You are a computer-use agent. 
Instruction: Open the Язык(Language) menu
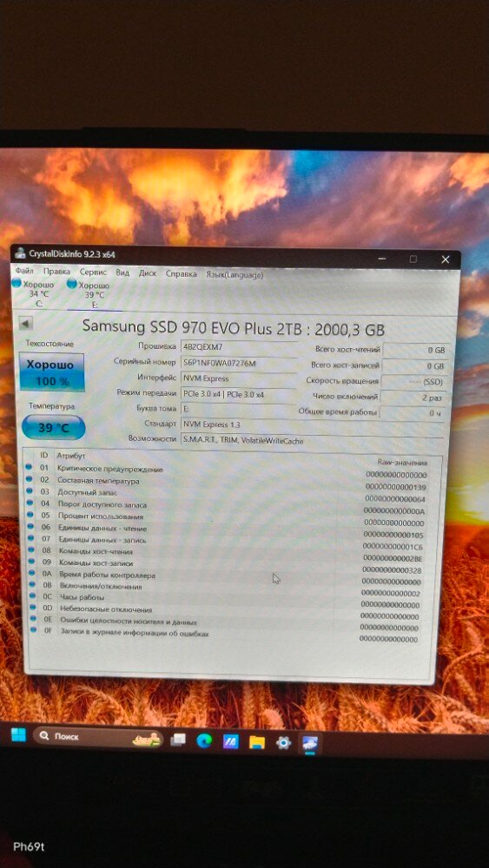point(235,274)
